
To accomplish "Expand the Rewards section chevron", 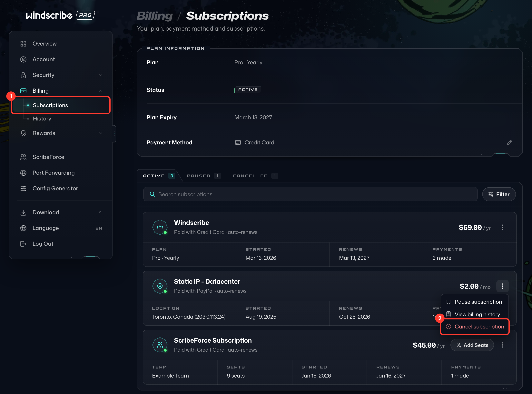I will pos(101,133).
